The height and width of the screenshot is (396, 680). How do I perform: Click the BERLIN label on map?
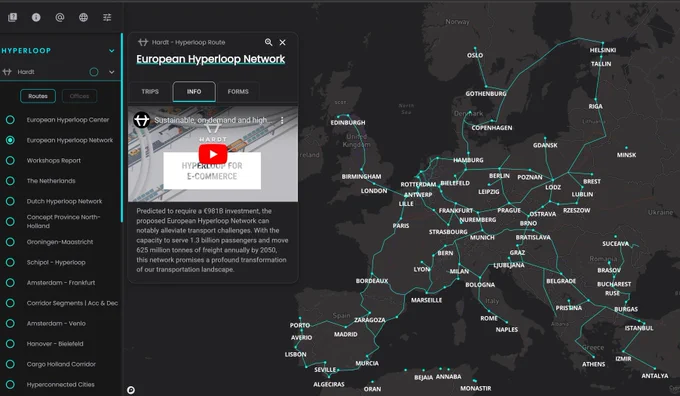[x=499, y=176]
